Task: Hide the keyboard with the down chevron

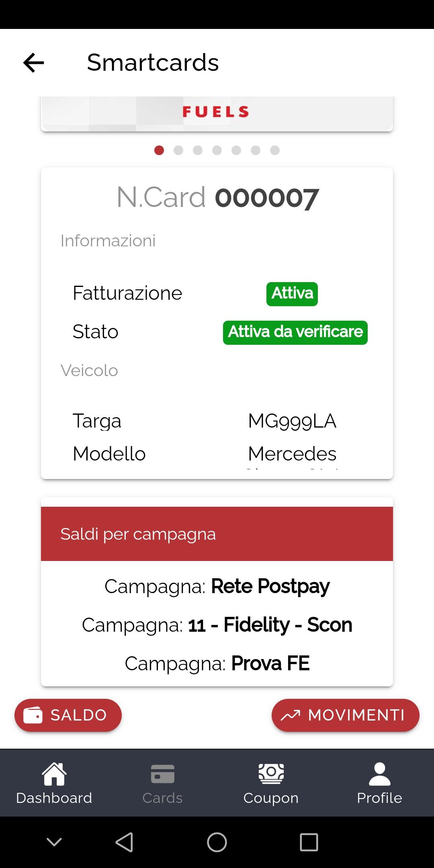Action: coord(54,841)
